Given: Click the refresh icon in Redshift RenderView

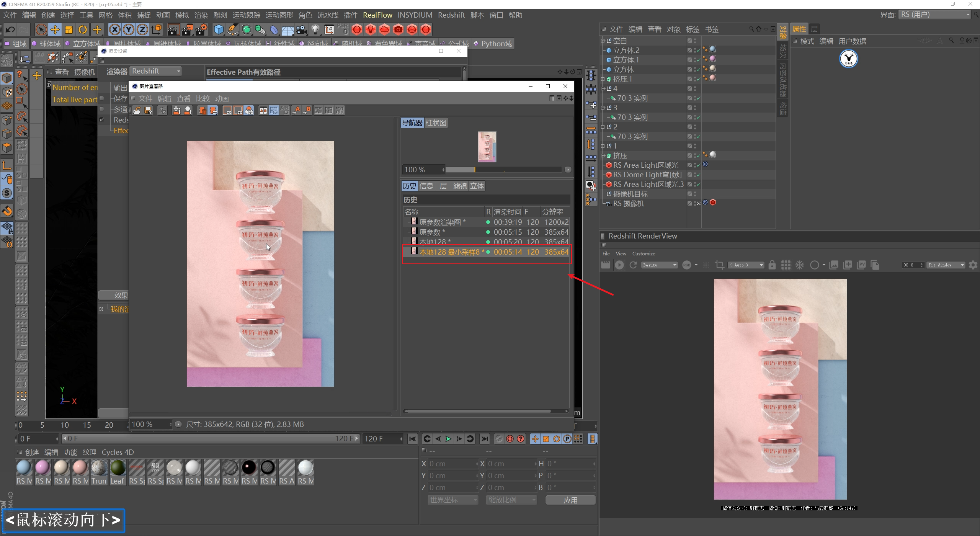Looking at the screenshot, I should [x=633, y=265].
